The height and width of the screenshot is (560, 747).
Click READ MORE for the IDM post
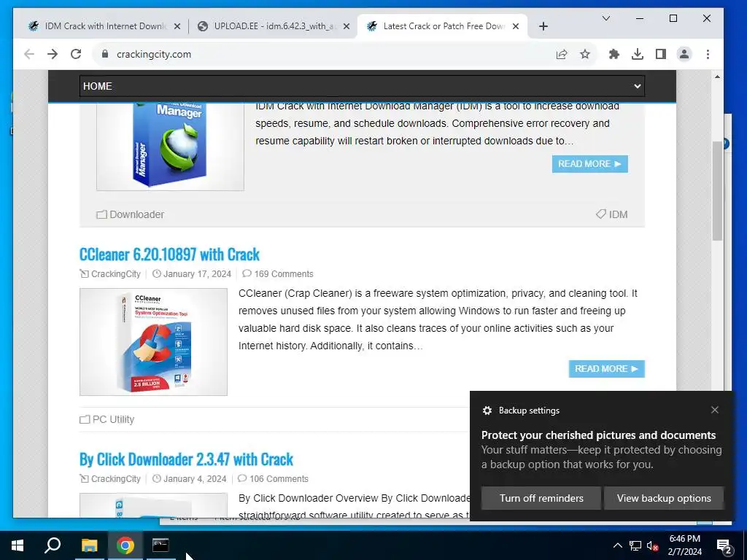(589, 164)
